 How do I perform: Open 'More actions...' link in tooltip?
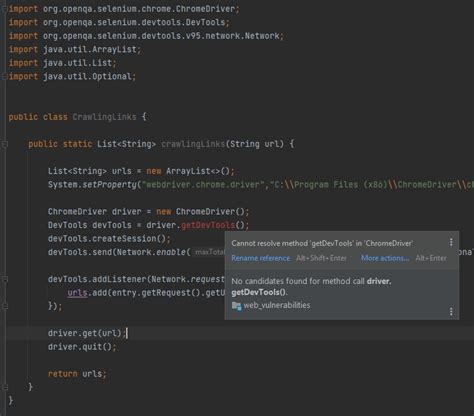coord(385,258)
